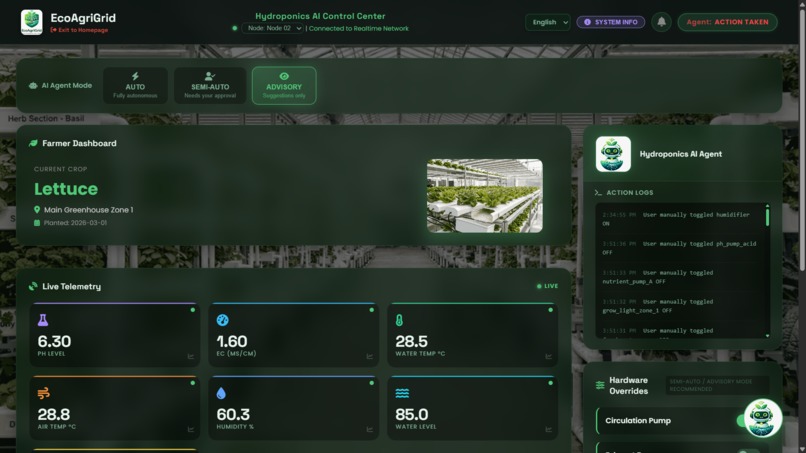
Task: Click the greenhouse lettuce photo thumbnail
Action: click(484, 195)
